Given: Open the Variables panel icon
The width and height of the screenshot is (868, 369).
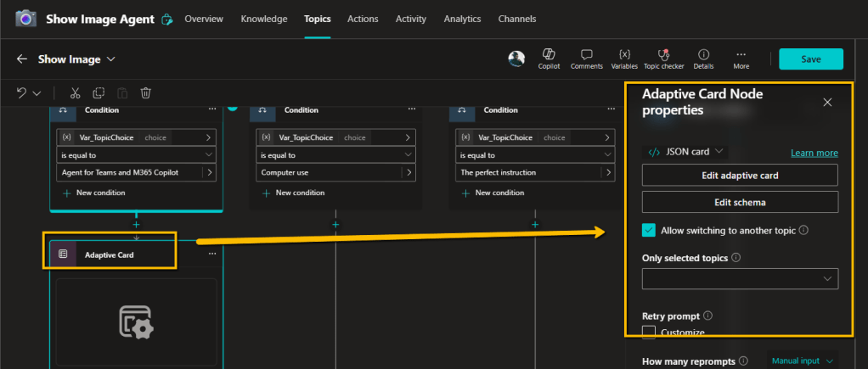Looking at the screenshot, I should click(x=624, y=54).
